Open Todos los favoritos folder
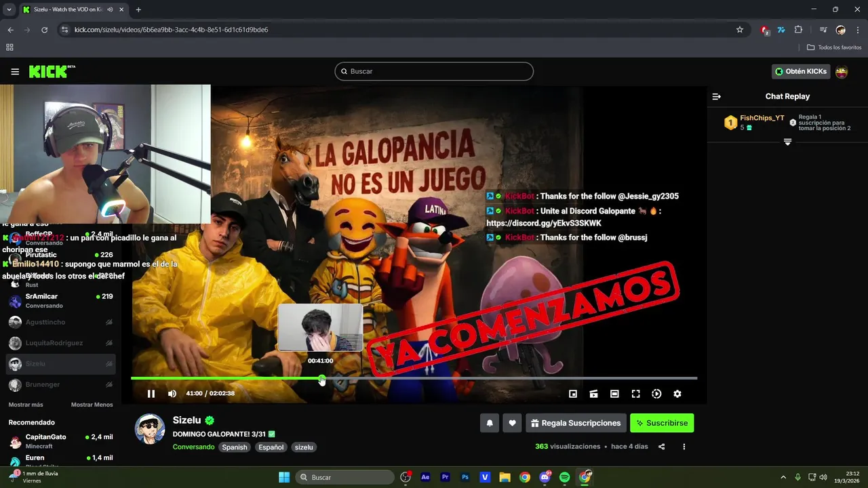Screen dimensions: 868x488 pyautogui.click(x=834, y=47)
